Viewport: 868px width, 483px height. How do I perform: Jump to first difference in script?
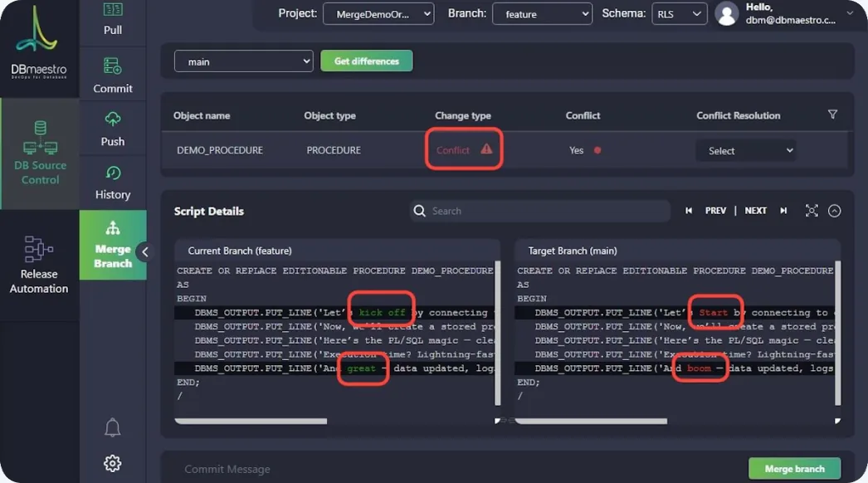click(x=688, y=211)
